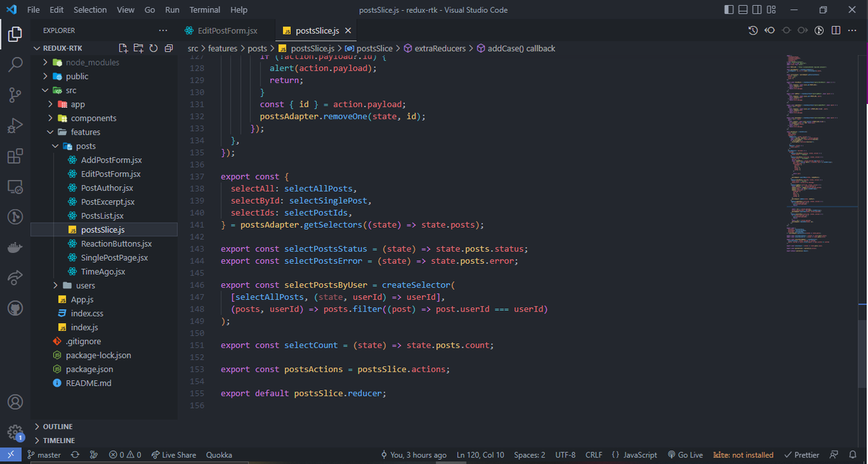Expand the public folder
The height and width of the screenshot is (464, 868).
[x=105, y=77]
